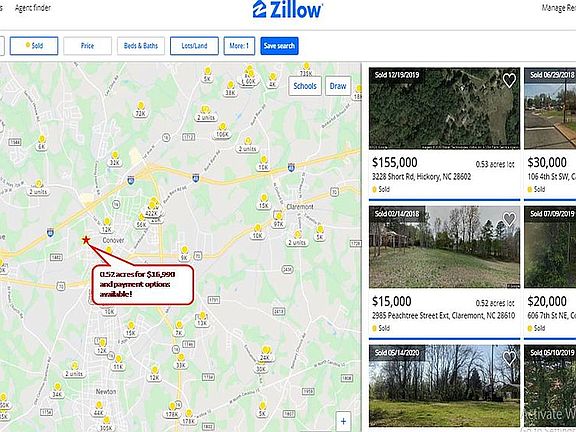Save the 3228 Short Rd listing with heart
576x432 pixels.
click(x=509, y=80)
